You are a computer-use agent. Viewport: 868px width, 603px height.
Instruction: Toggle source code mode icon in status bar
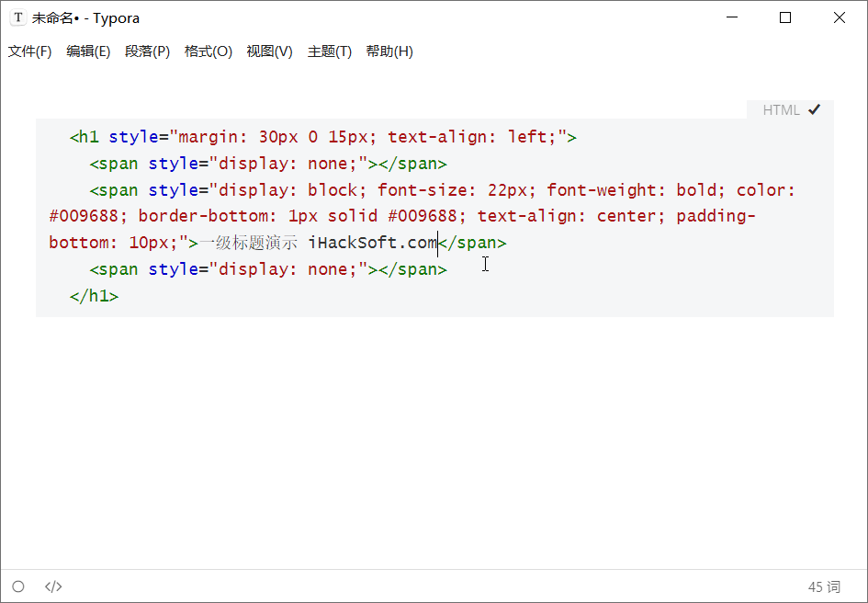pos(53,586)
